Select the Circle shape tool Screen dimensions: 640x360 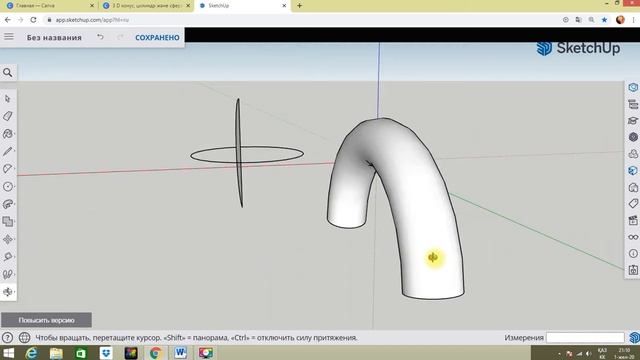pyautogui.click(x=8, y=187)
